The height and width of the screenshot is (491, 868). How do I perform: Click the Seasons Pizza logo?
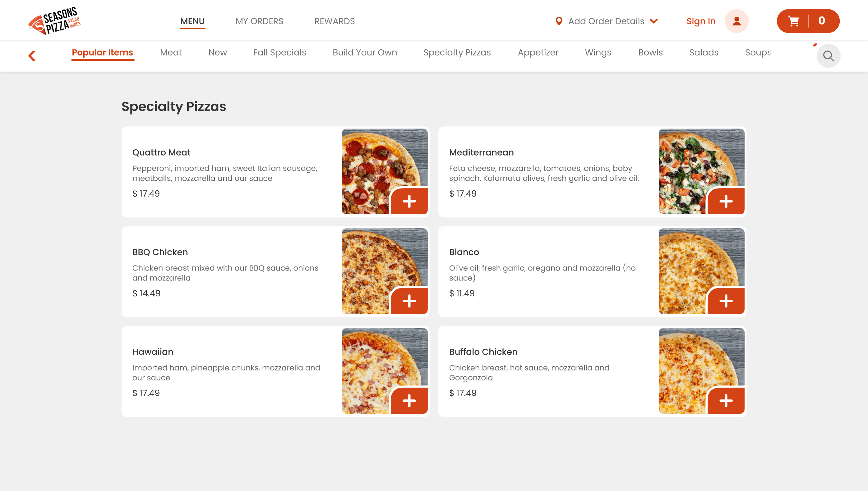tap(54, 20)
